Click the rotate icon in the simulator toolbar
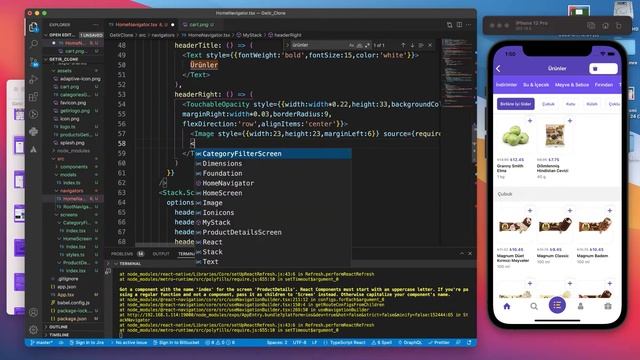The image size is (640, 360). click(619, 26)
